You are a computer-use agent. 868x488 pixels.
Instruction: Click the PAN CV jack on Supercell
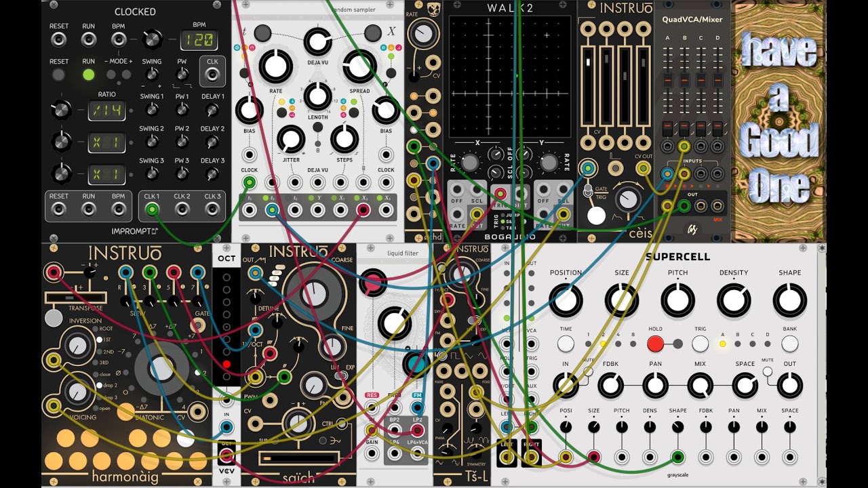(x=734, y=457)
